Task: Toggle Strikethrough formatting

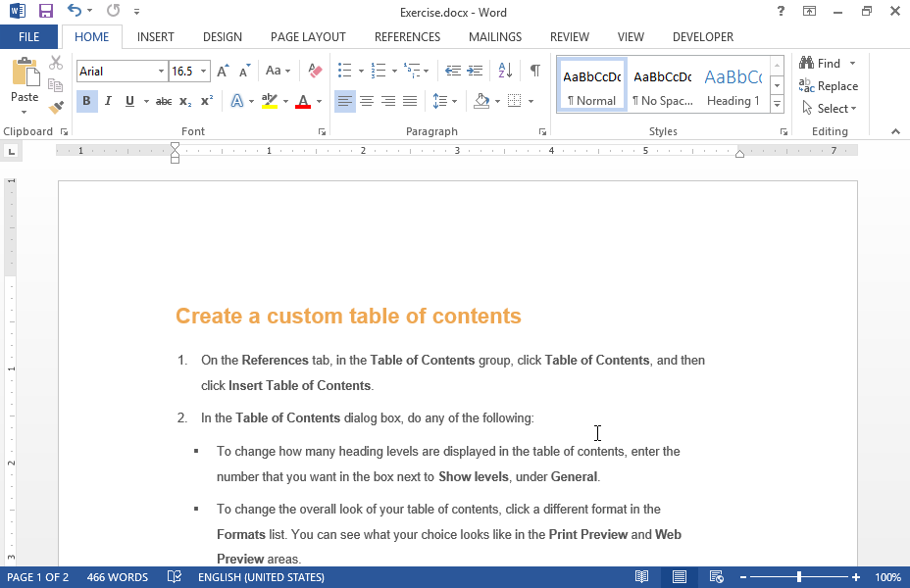Action: click(x=164, y=101)
